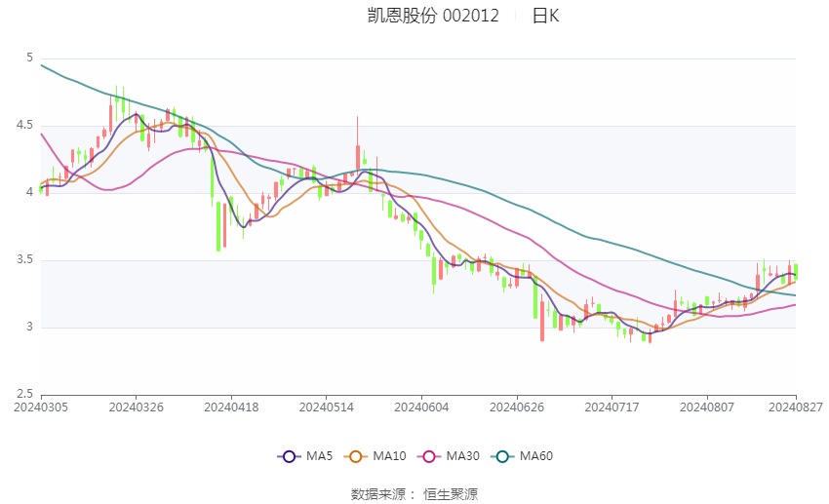829x504 pixels.
Task: Click the y-axis value 4.5
Action: (24, 125)
